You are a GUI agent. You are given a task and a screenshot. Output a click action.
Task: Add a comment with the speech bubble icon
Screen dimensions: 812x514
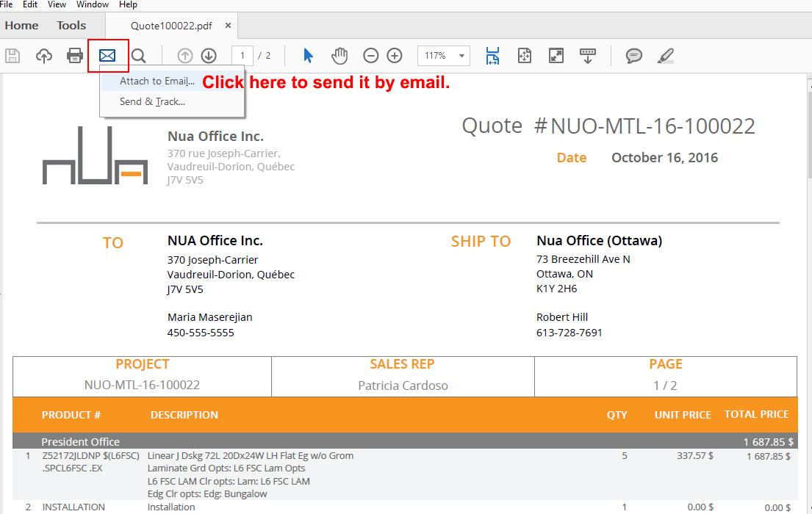(633, 56)
